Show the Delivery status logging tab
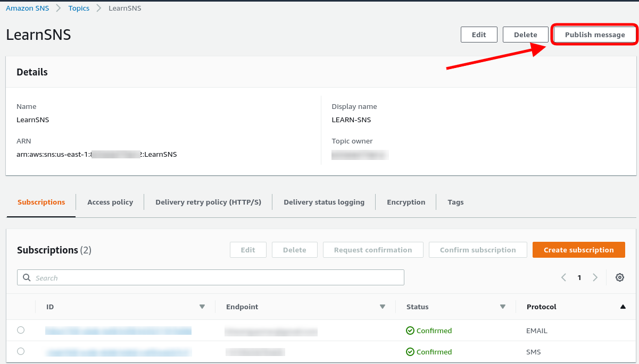This screenshot has width=639, height=364. pos(324,202)
